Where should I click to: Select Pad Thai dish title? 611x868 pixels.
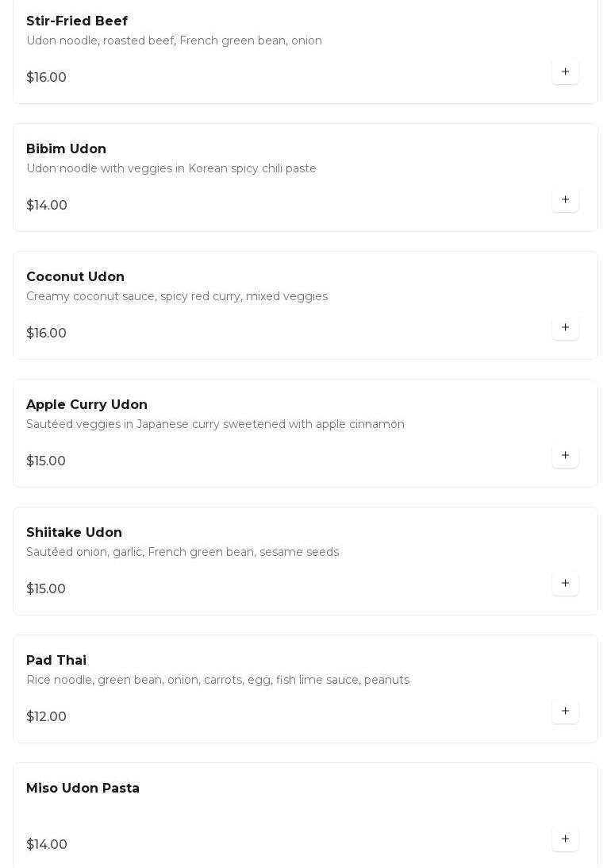click(x=56, y=661)
